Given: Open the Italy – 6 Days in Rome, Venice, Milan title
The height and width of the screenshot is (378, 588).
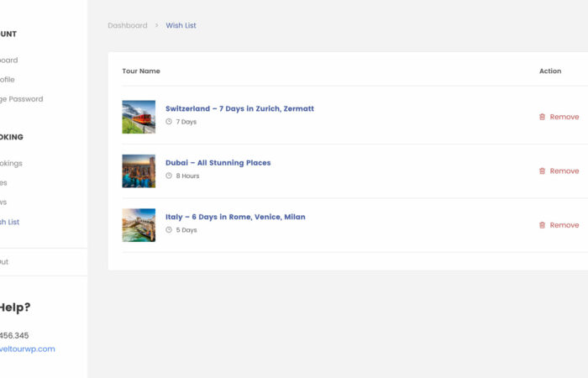Looking at the screenshot, I should [235, 217].
